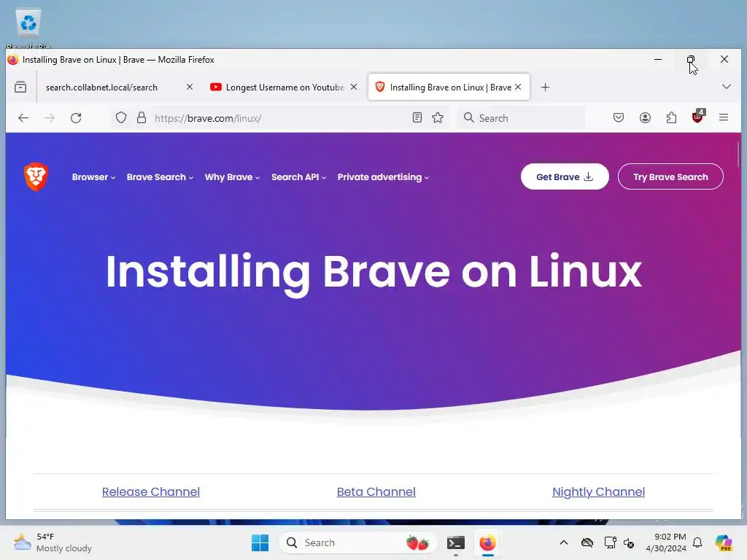The image size is (747, 560).
Task: Focus the Firefox toolbar Search box
Action: pos(522,118)
